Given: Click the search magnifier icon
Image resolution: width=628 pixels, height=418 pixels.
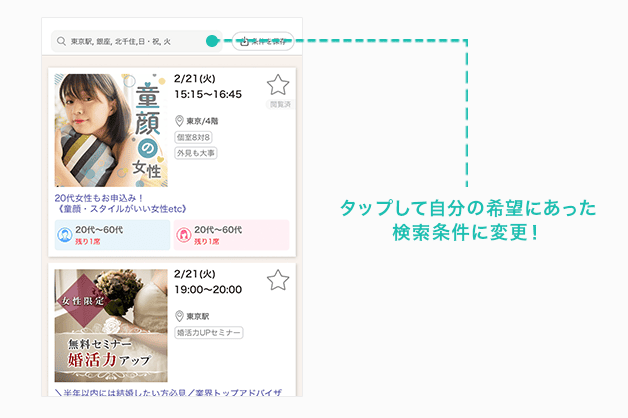Looking at the screenshot, I should [61, 41].
